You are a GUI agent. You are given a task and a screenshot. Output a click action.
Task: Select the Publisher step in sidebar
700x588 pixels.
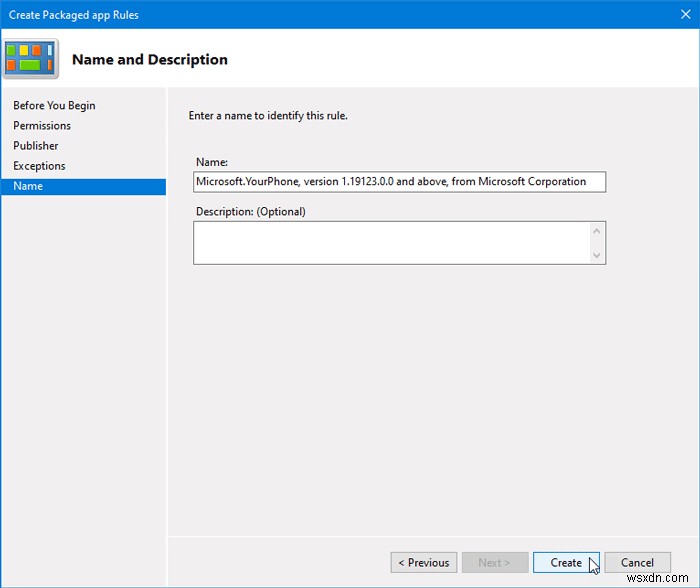tap(36, 146)
